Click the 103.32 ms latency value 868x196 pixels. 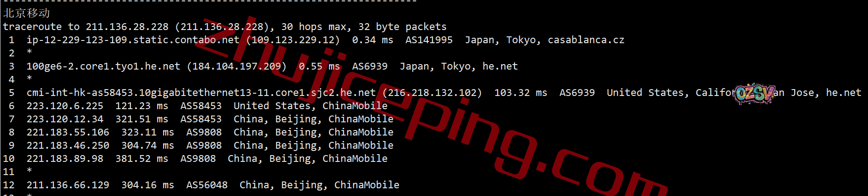(x=520, y=93)
